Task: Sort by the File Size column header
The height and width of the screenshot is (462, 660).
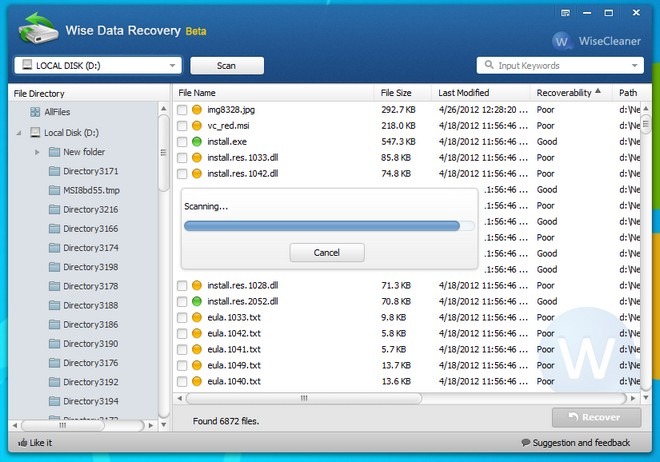Action: click(402, 93)
